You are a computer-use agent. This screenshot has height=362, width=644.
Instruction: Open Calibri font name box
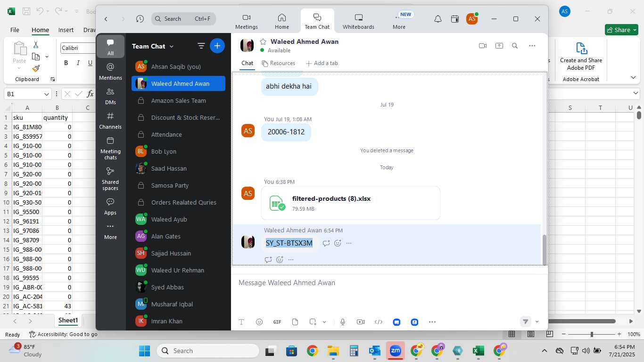[78, 48]
